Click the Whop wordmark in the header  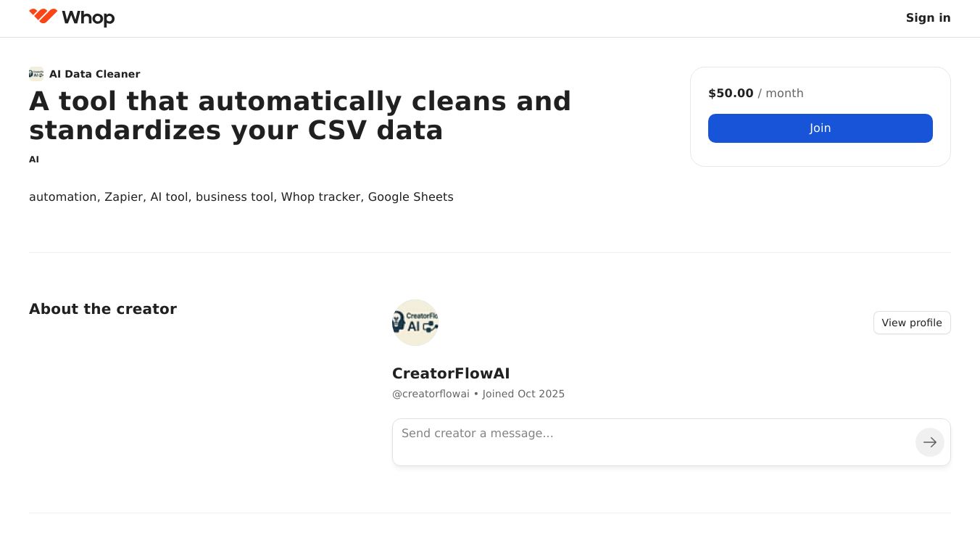click(x=88, y=17)
